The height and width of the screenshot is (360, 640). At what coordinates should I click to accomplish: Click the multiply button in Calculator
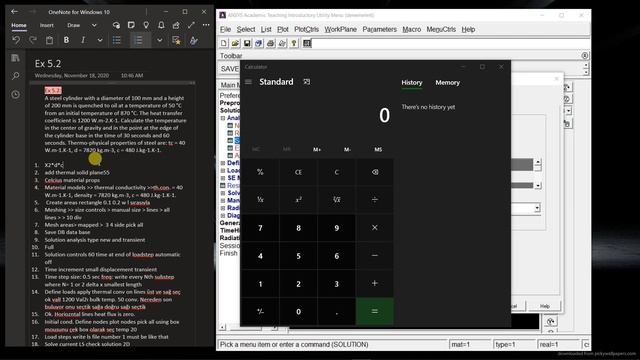[x=375, y=228]
